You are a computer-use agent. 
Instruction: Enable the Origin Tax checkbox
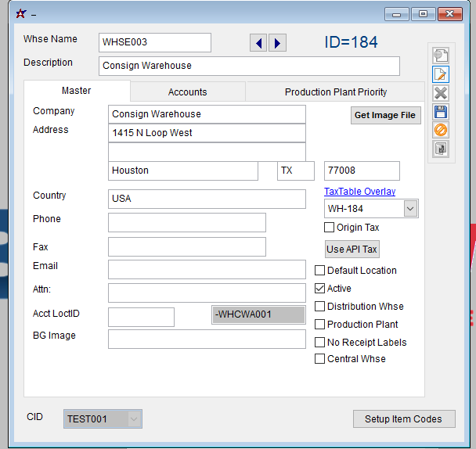coord(330,228)
